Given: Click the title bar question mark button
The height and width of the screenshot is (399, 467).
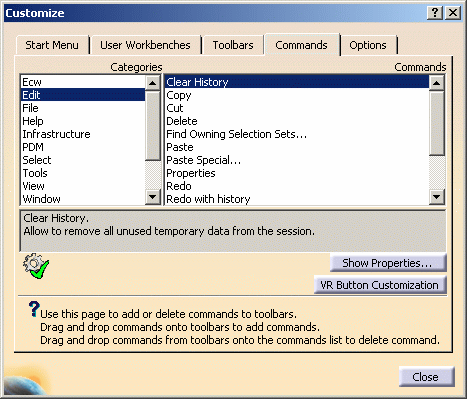Looking at the screenshot, I should coord(435,13).
